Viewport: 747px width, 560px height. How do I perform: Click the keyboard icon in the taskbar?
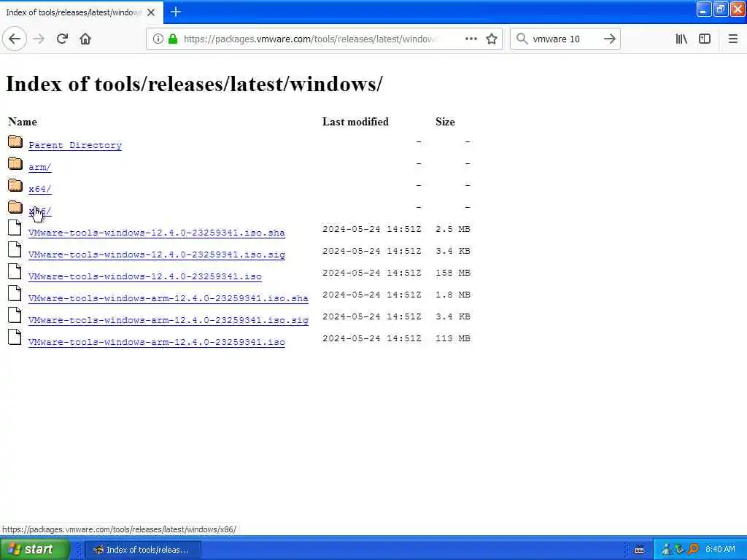tap(639, 550)
